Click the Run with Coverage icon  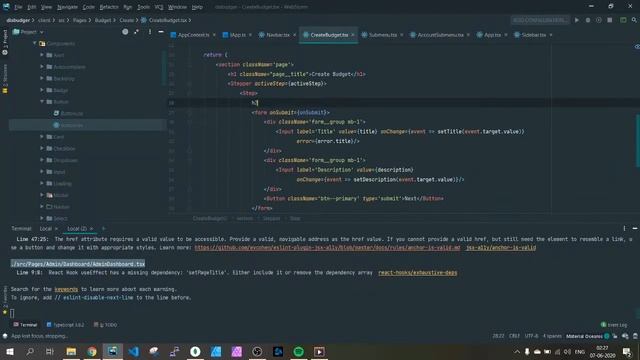point(598,20)
